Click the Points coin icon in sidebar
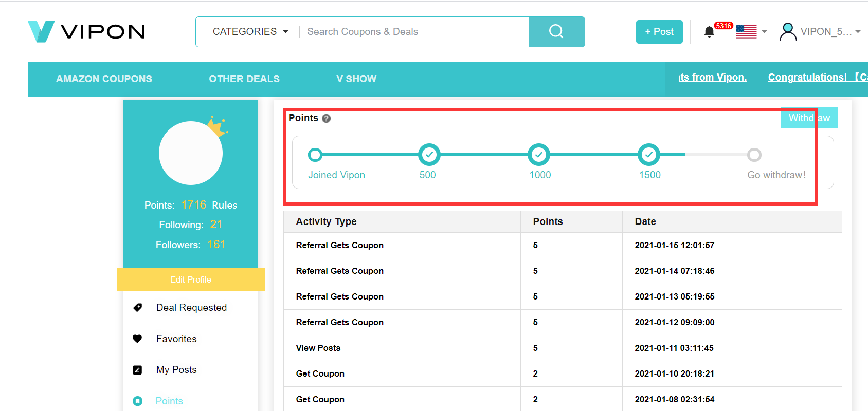 (x=137, y=401)
